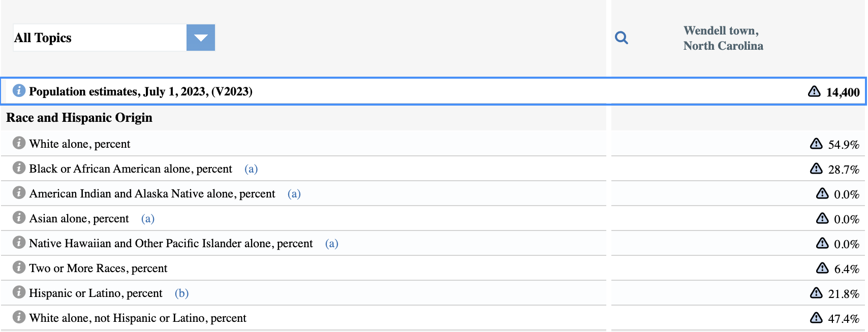868x332 pixels.
Task: Click info icon beside White alone, percent
Action: [19, 143]
